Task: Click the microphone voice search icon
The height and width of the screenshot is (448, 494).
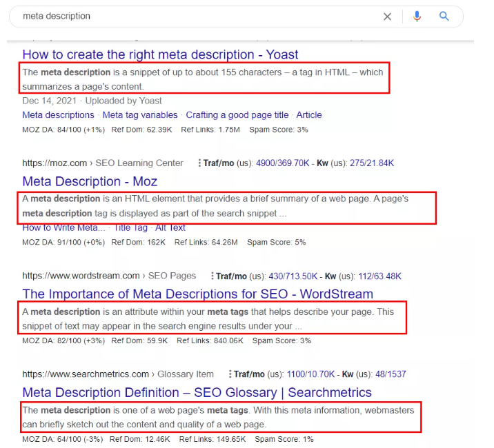Action: [417, 16]
